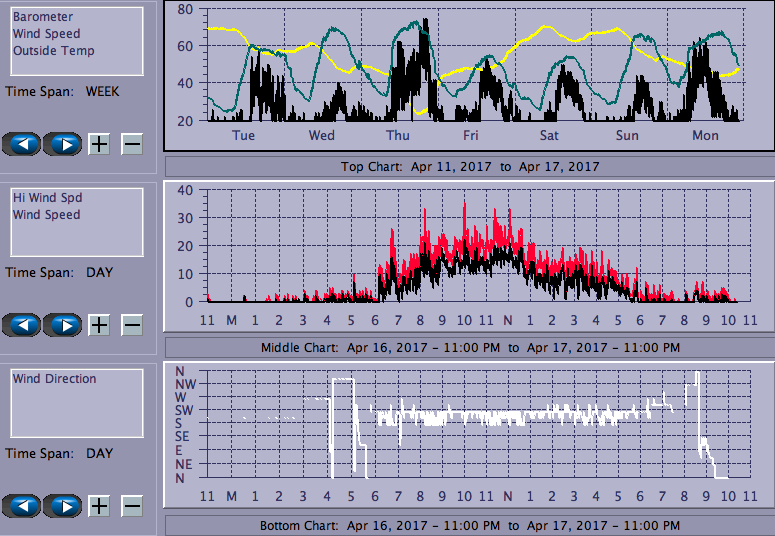Click the plus button for middle chart
The width and height of the screenshot is (775, 536).
99,325
